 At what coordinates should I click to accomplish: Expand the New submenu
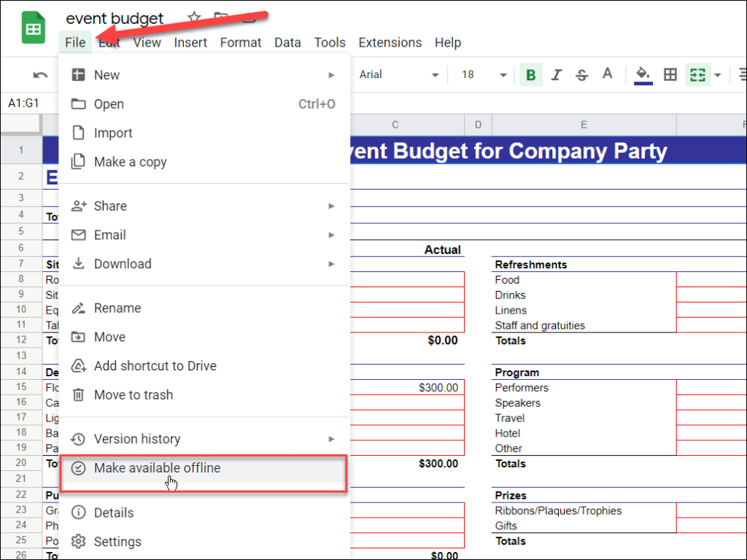click(x=204, y=75)
